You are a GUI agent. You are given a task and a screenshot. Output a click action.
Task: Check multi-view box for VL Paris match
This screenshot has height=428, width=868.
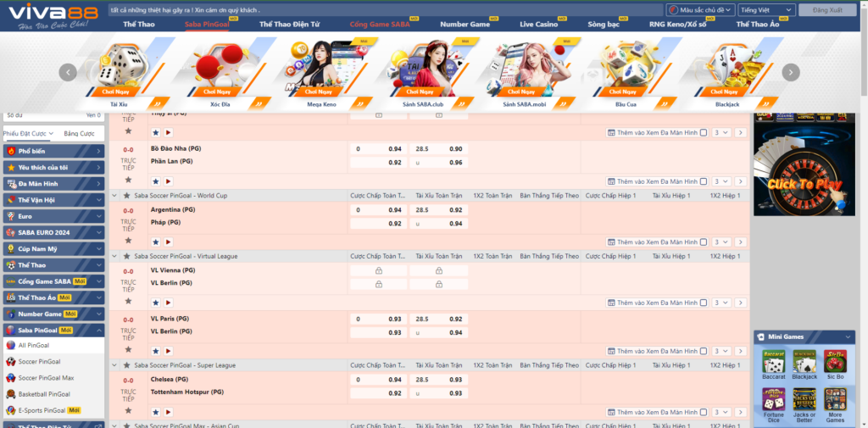coord(703,351)
